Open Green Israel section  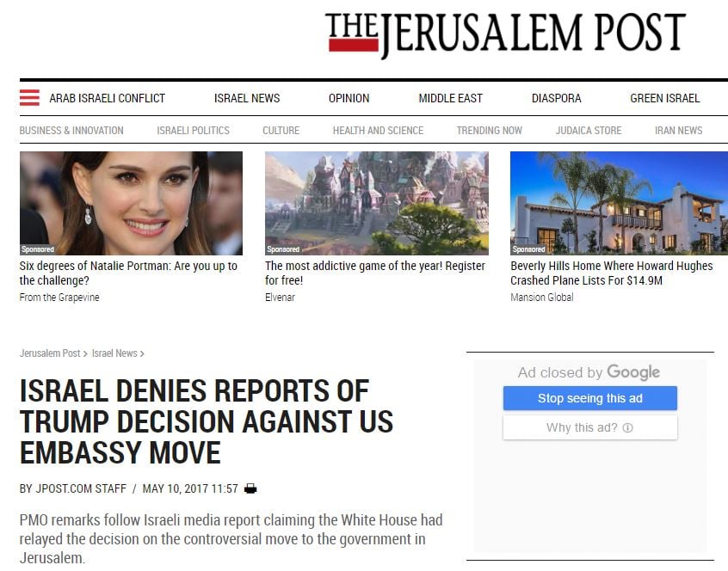pyautogui.click(x=665, y=98)
